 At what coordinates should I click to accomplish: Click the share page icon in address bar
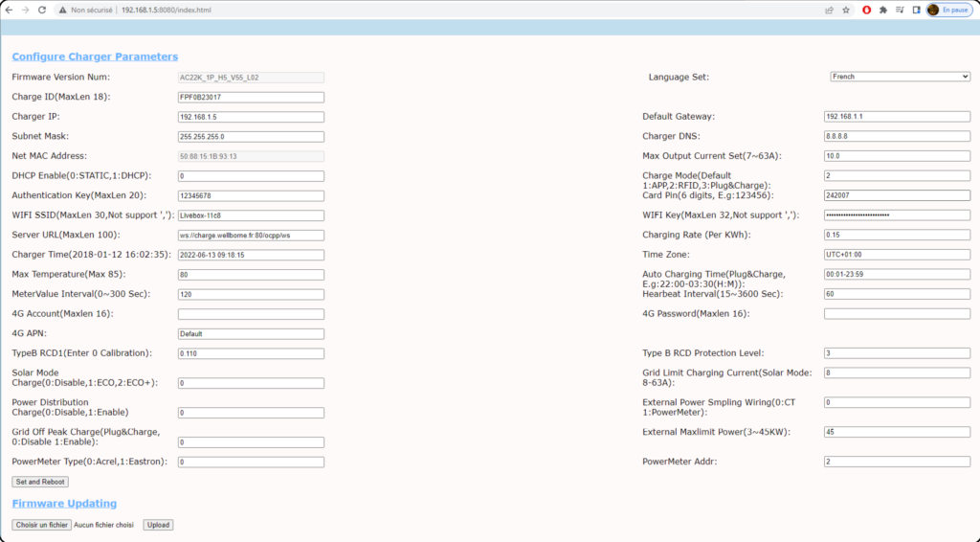tap(830, 10)
